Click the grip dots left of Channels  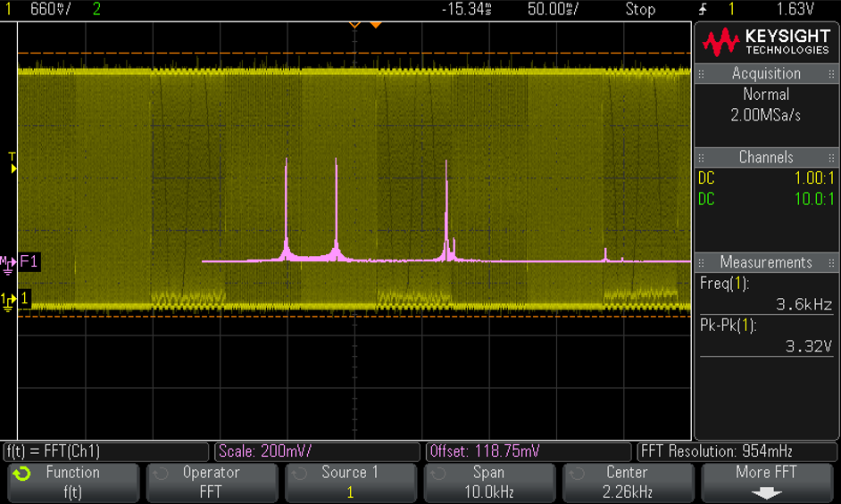701,158
